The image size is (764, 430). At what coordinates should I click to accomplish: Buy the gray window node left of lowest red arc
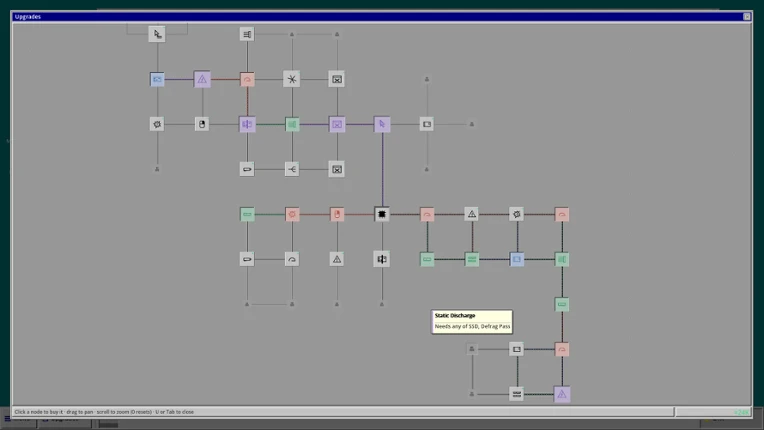tap(516, 349)
